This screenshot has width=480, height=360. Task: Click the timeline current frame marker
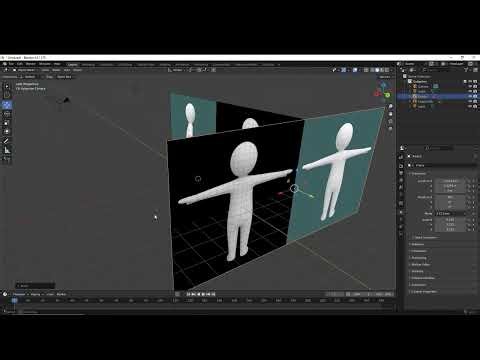coord(14,300)
